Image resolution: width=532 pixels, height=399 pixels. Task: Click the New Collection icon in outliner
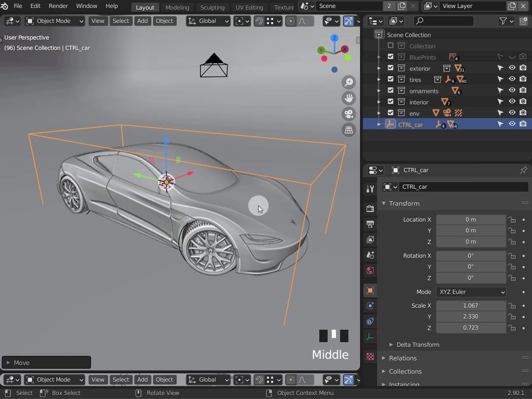(523, 21)
